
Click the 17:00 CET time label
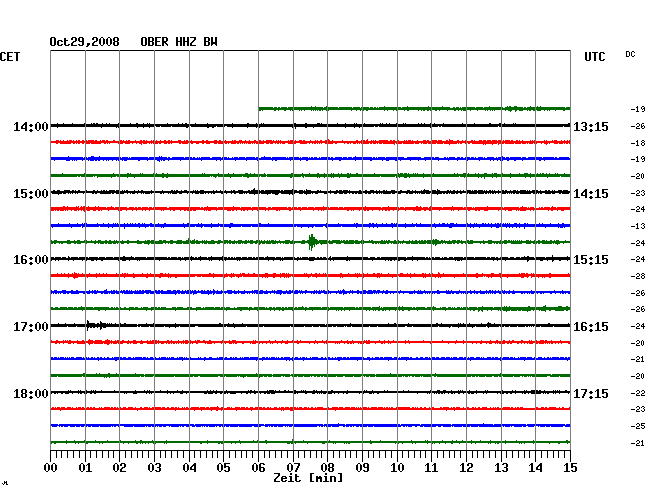(31, 327)
